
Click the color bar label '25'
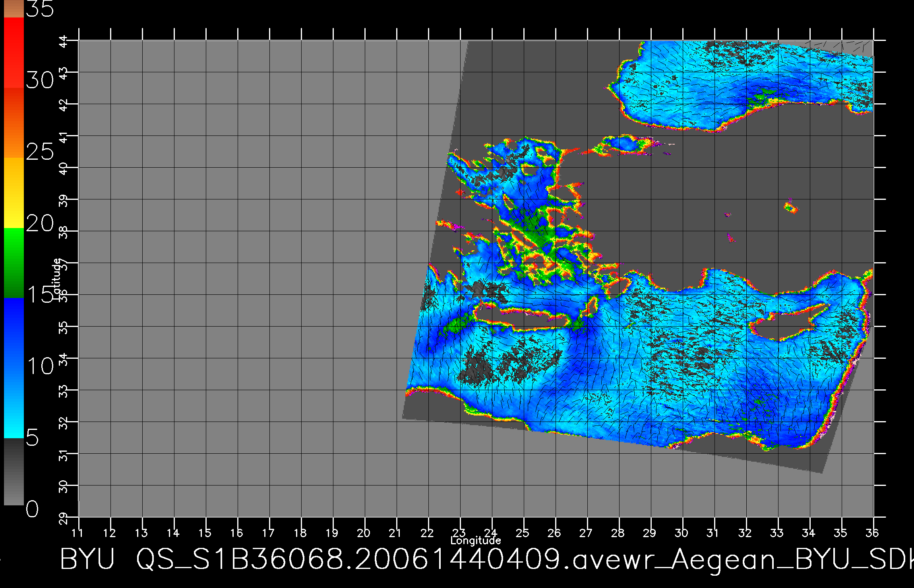(40, 151)
